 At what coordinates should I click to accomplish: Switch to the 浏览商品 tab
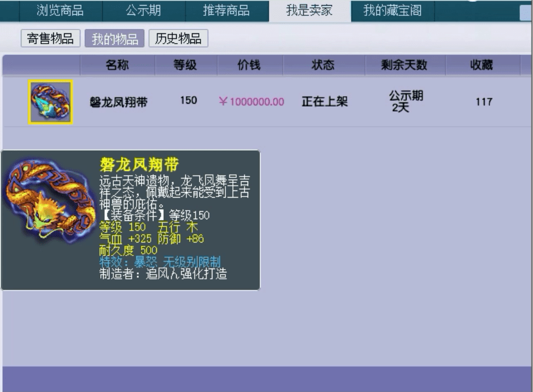[59, 11]
